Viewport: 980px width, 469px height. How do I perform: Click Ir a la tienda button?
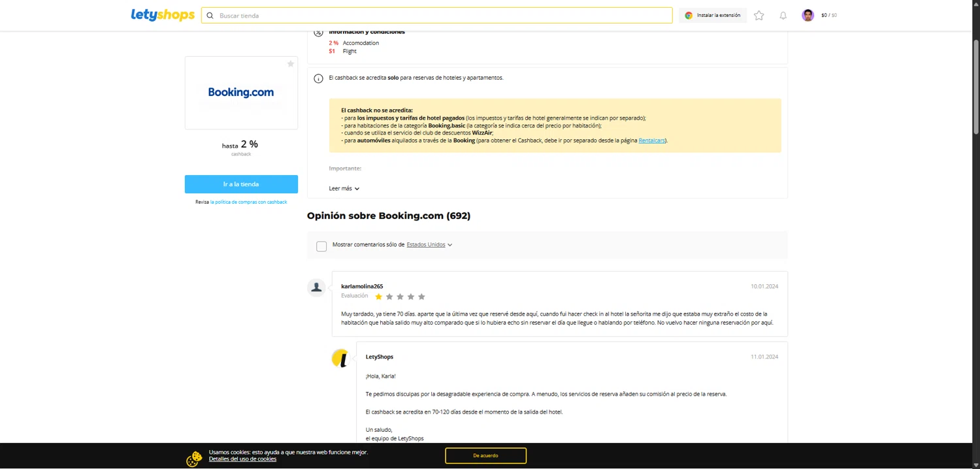coord(241,184)
